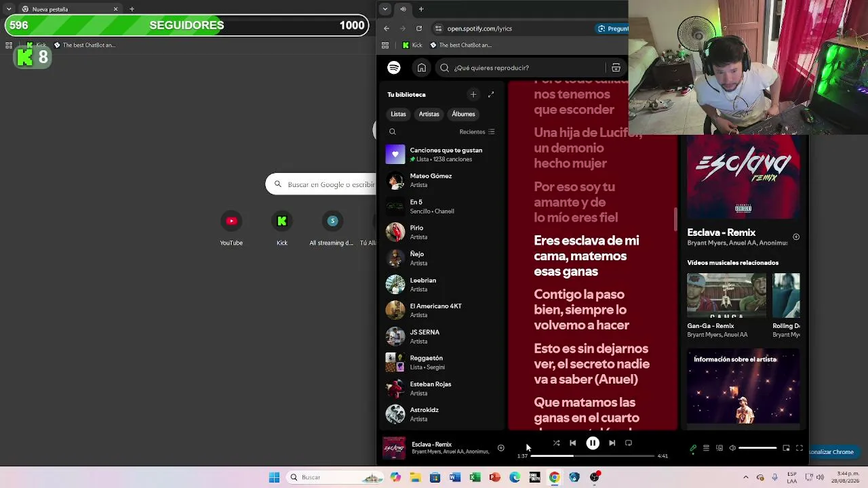Toggle the lyrics microphone button

coord(693,448)
